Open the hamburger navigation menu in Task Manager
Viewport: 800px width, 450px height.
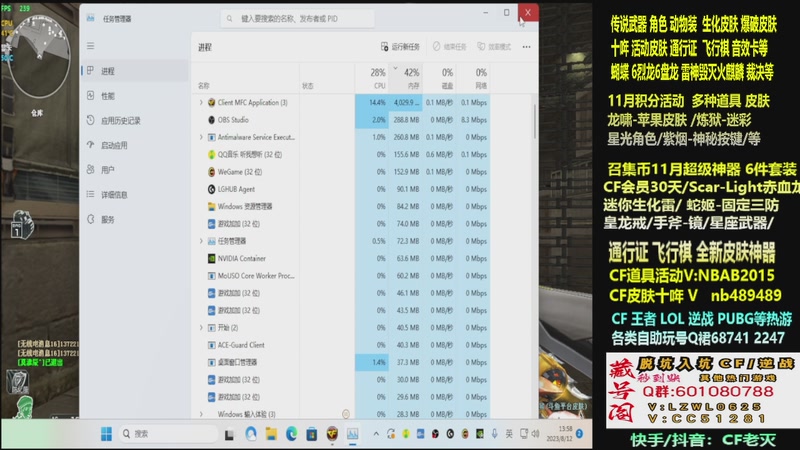point(90,46)
